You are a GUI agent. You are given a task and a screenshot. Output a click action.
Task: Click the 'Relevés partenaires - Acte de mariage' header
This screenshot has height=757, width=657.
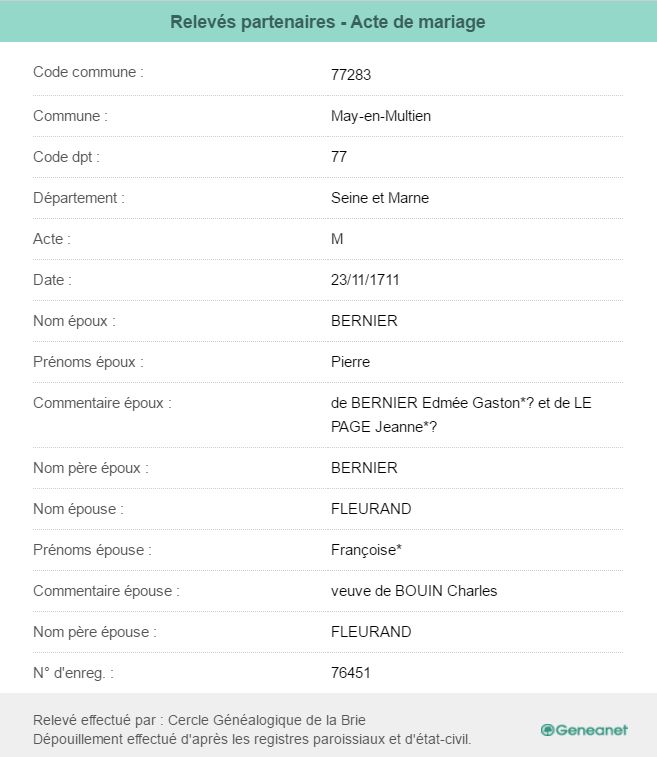328,22
